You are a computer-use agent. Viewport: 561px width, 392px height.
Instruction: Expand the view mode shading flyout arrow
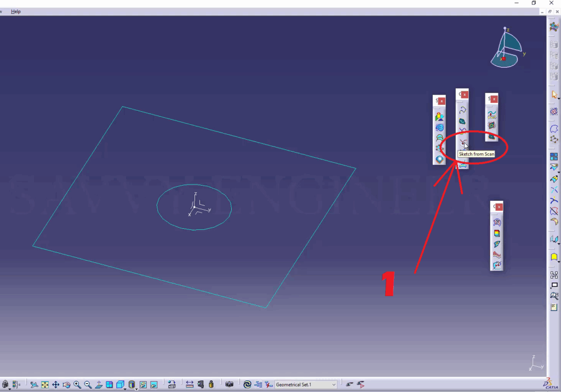click(136, 388)
